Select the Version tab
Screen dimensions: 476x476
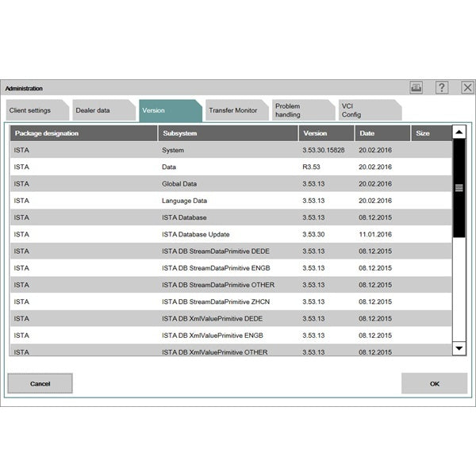coord(171,110)
